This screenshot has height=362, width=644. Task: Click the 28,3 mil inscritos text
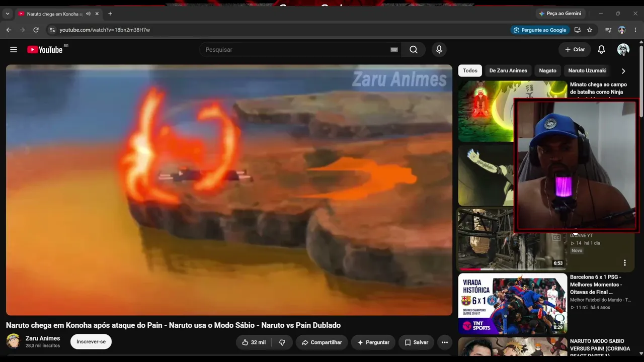[43, 346]
